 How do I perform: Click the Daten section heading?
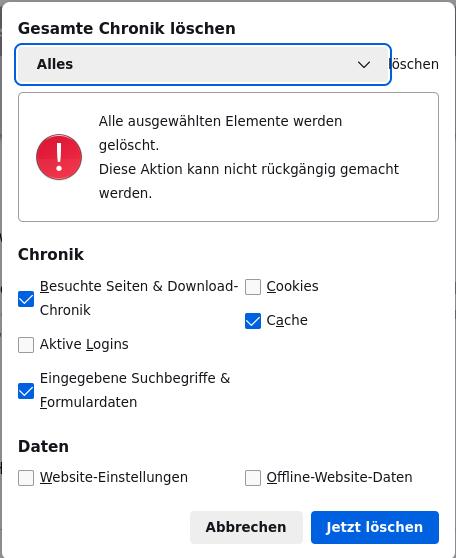point(43,447)
